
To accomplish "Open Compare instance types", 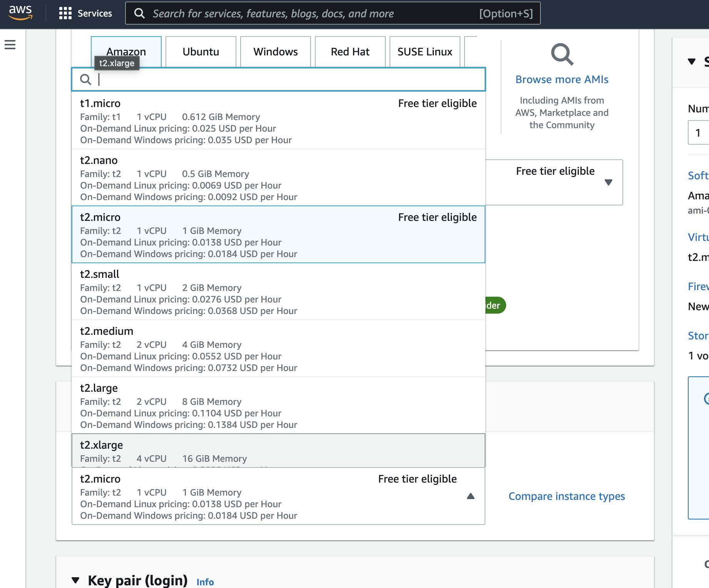I will click(x=567, y=496).
